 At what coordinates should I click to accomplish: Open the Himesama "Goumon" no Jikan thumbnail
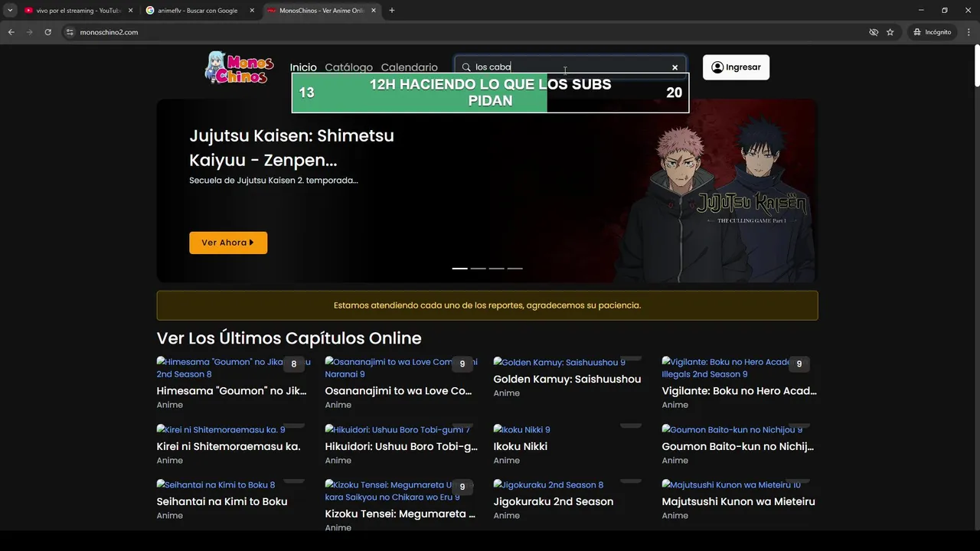234,368
